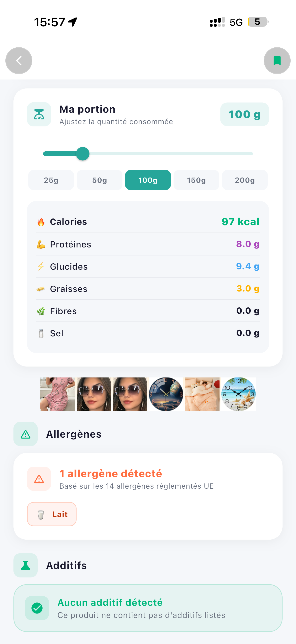Click the portion slider handle

(x=83, y=154)
